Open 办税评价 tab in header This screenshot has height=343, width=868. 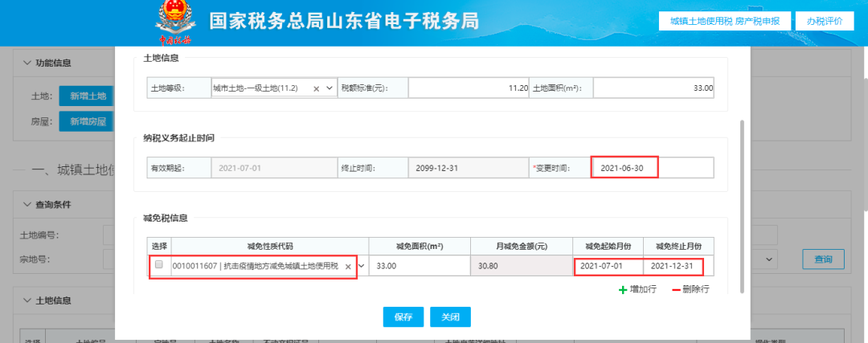(x=825, y=21)
